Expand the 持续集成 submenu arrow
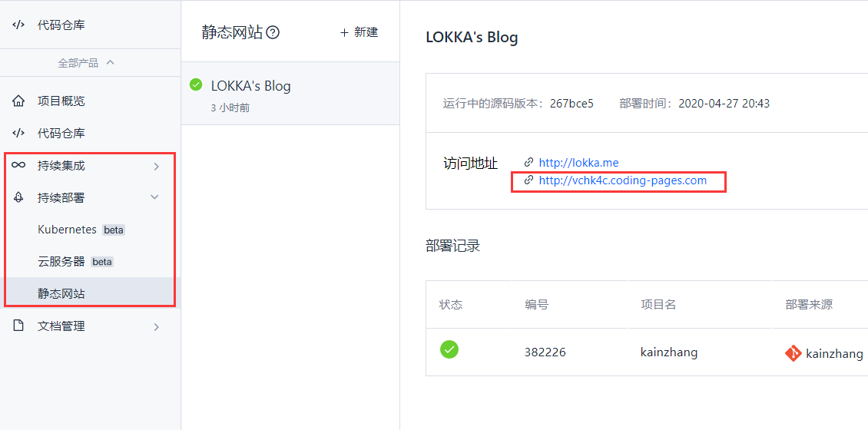This screenshot has width=868, height=430. pos(156,166)
